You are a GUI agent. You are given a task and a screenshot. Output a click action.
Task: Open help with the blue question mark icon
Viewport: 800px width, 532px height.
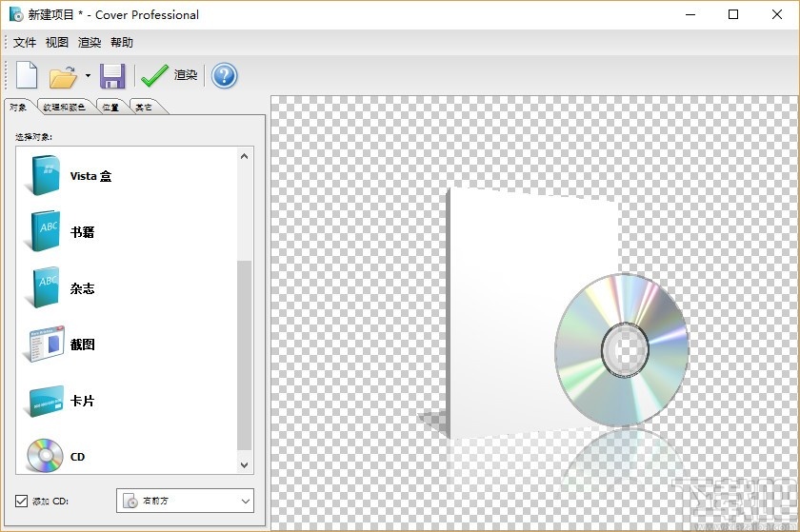click(x=224, y=75)
